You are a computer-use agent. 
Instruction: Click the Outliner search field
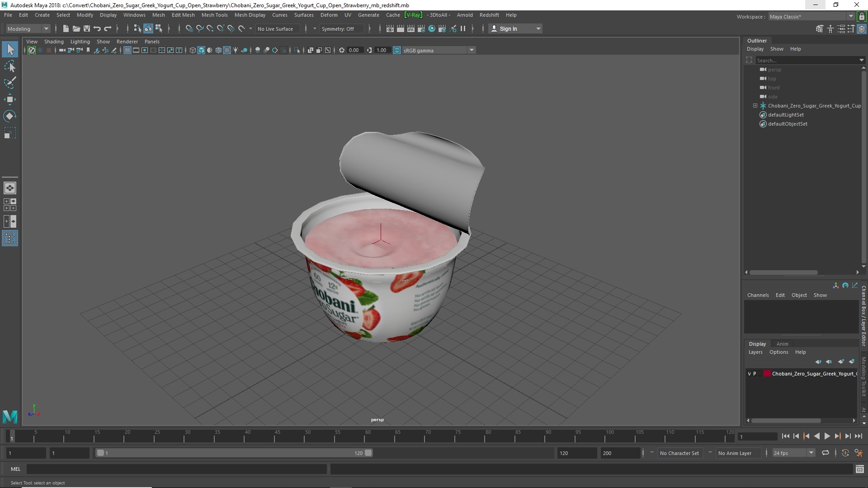(x=807, y=60)
